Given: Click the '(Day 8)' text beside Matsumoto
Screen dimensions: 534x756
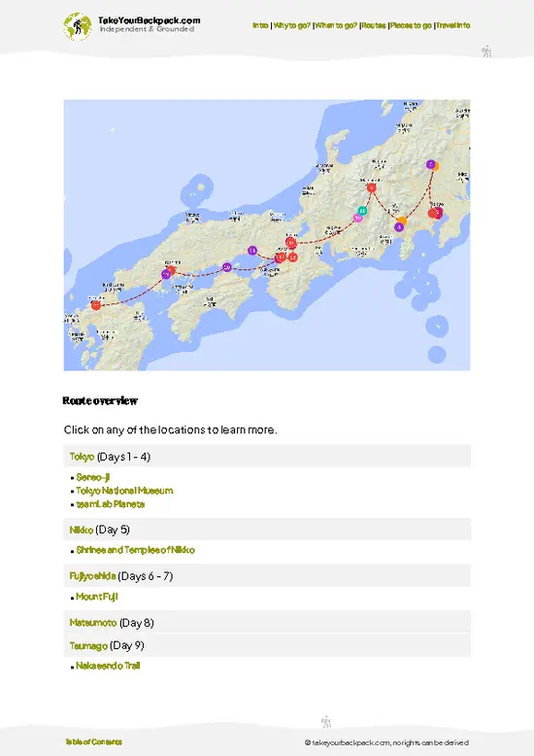Looking at the screenshot, I should tap(136, 623).
